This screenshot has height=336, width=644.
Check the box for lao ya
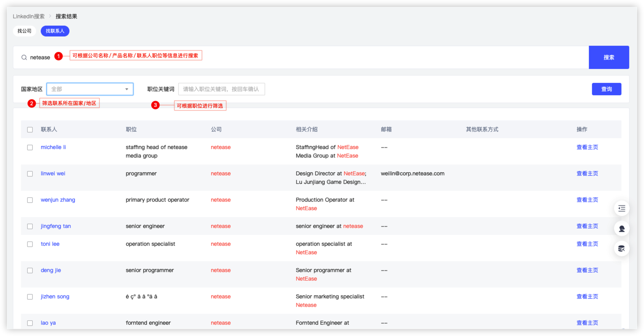(x=30, y=323)
